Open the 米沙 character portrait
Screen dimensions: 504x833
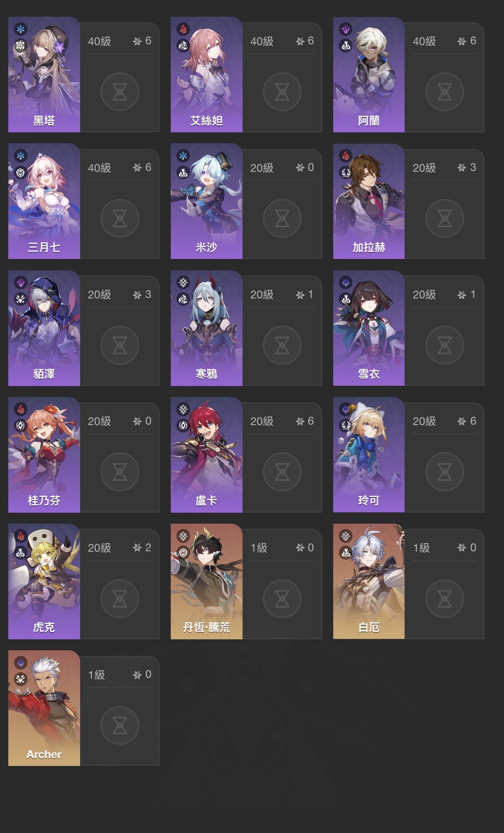206,201
